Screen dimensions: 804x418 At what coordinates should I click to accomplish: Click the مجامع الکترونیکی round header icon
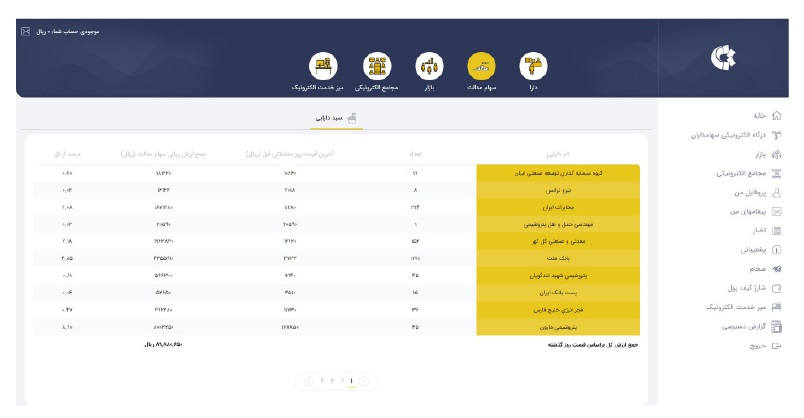377,66
